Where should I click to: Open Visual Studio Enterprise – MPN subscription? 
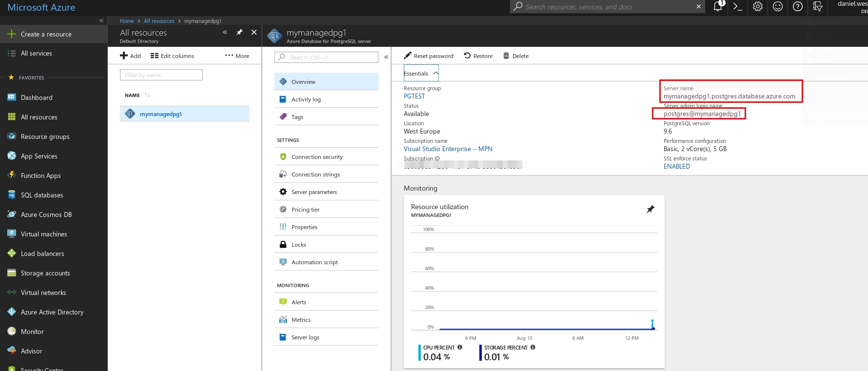(448, 149)
